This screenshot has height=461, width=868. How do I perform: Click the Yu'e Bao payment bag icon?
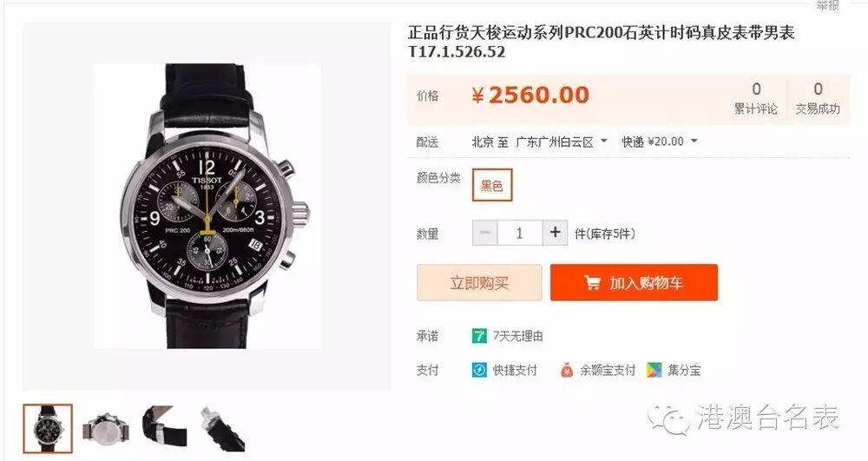[566, 370]
